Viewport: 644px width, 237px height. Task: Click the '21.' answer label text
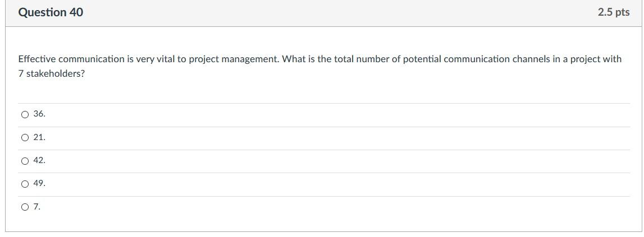tap(39, 137)
